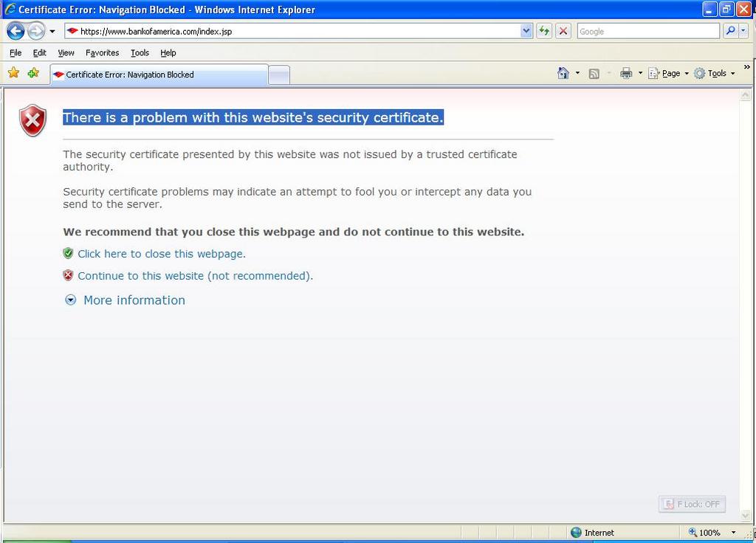This screenshot has width=756, height=543.
Task: Expand the Home button dropdown arrow
Action: (x=577, y=73)
